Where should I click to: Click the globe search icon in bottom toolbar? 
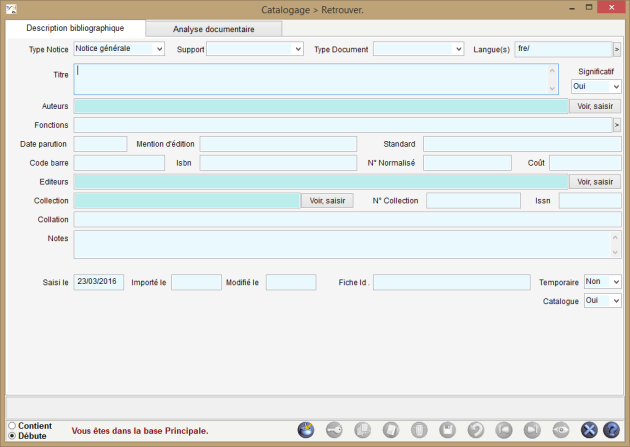[306, 430]
